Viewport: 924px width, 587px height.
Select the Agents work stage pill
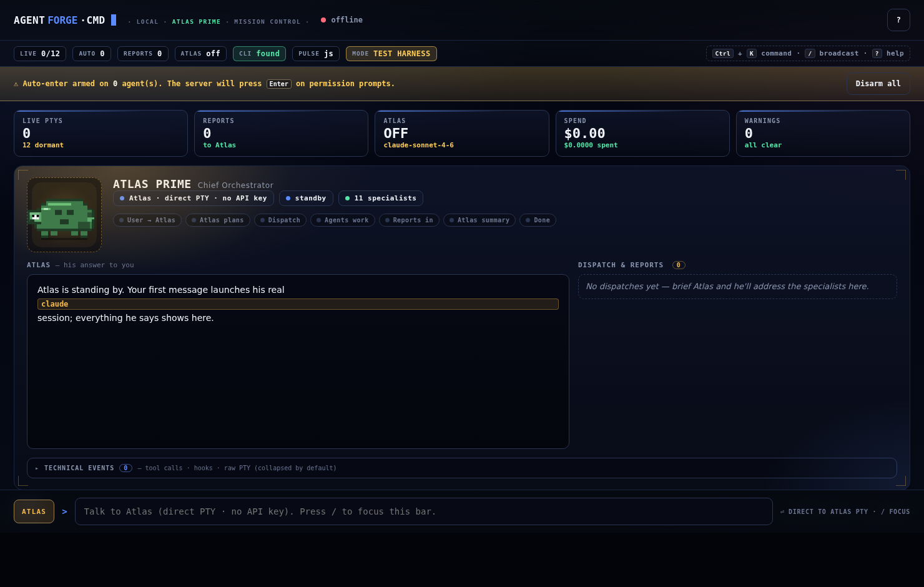[343, 220]
